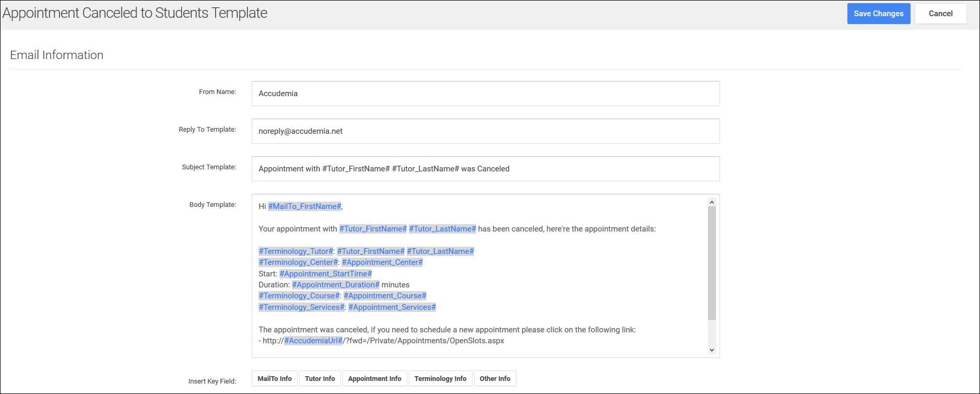Click the 'Body Template:' label

(213, 205)
